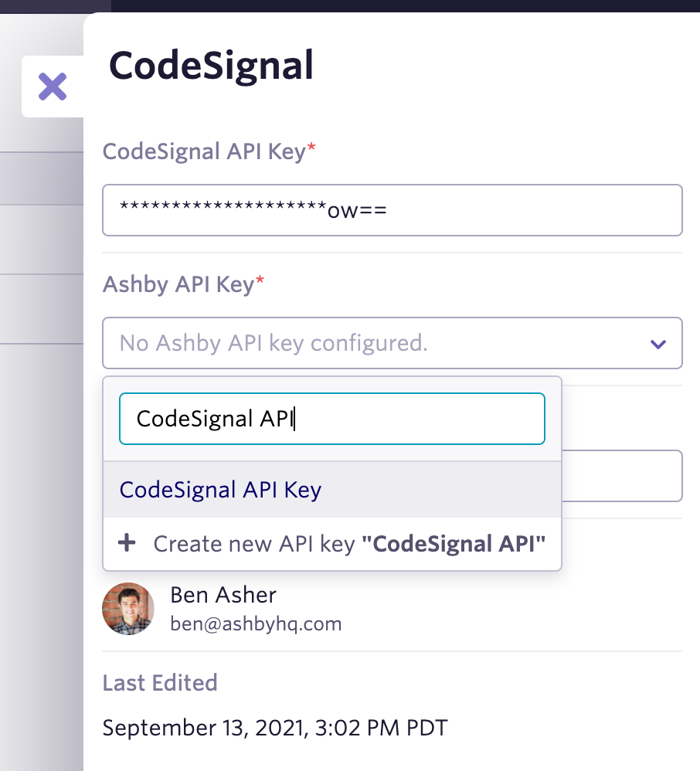This screenshot has width=700, height=771.
Task: Click the "Ashby API Key" field label
Action: click(x=178, y=284)
